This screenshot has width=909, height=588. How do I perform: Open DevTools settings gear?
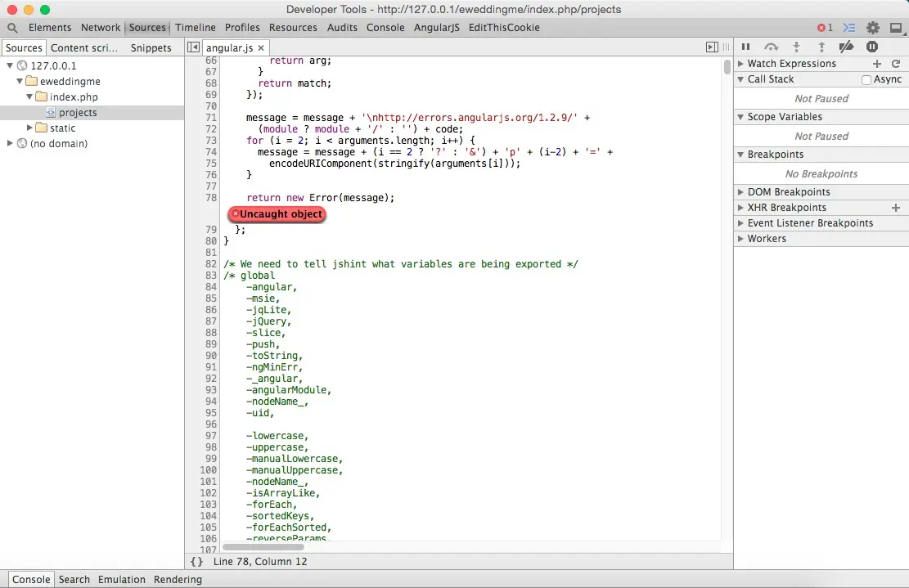872,28
